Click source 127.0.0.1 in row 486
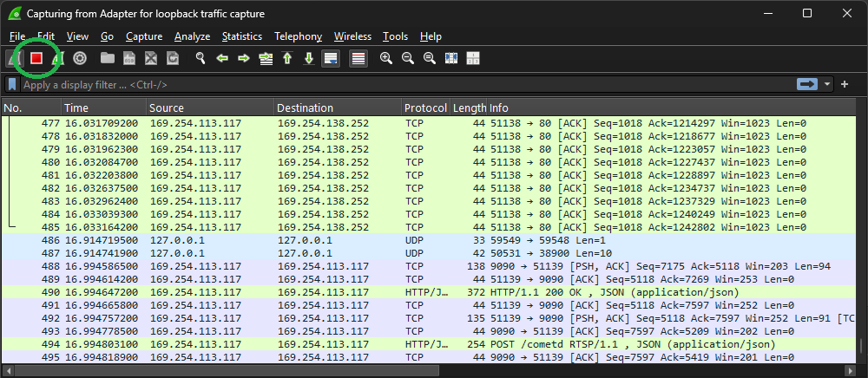868x378 pixels. (177, 240)
